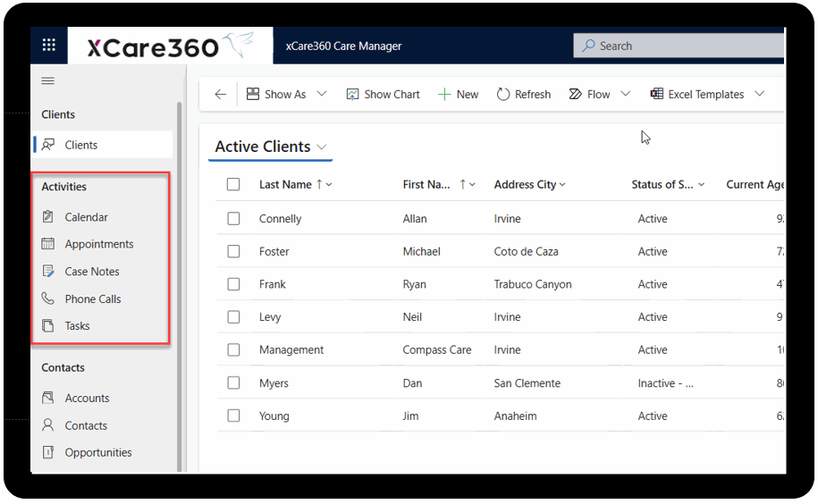
Task: Open the Foster client record
Action: (274, 252)
